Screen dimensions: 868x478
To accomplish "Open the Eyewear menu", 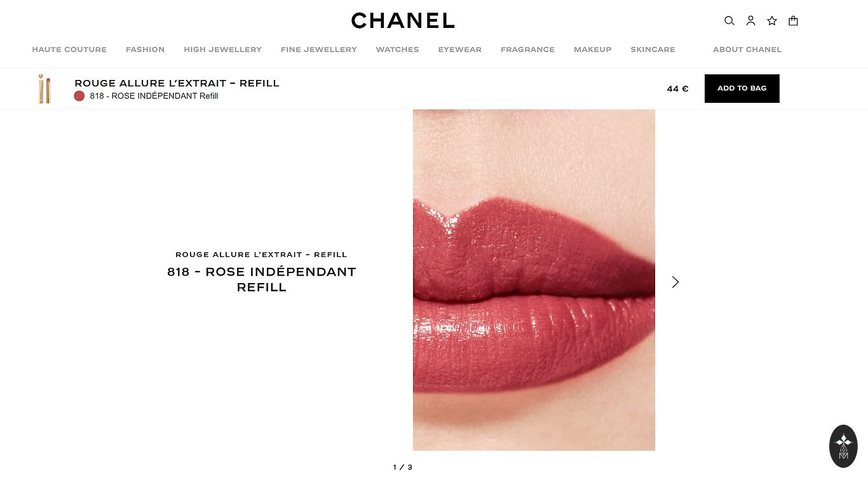I will 459,50.
